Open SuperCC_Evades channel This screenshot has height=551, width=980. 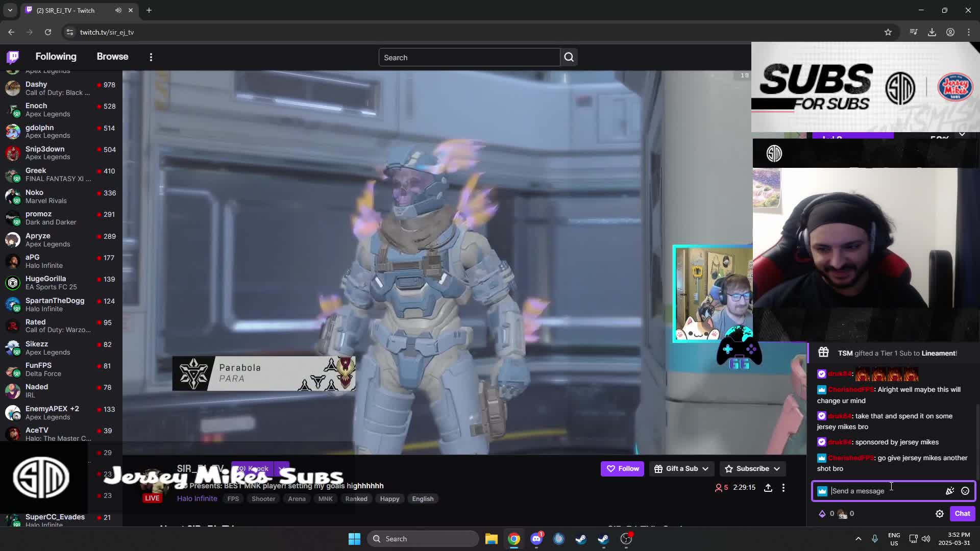[x=61, y=519]
